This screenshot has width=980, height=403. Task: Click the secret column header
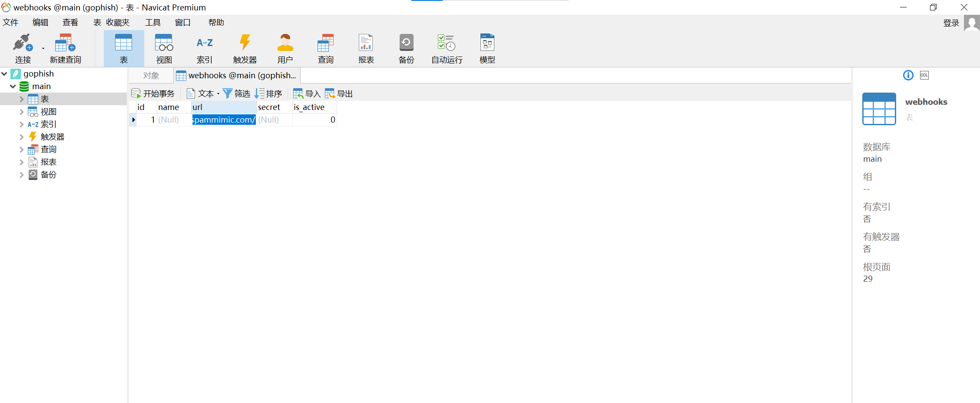pyautogui.click(x=275, y=107)
